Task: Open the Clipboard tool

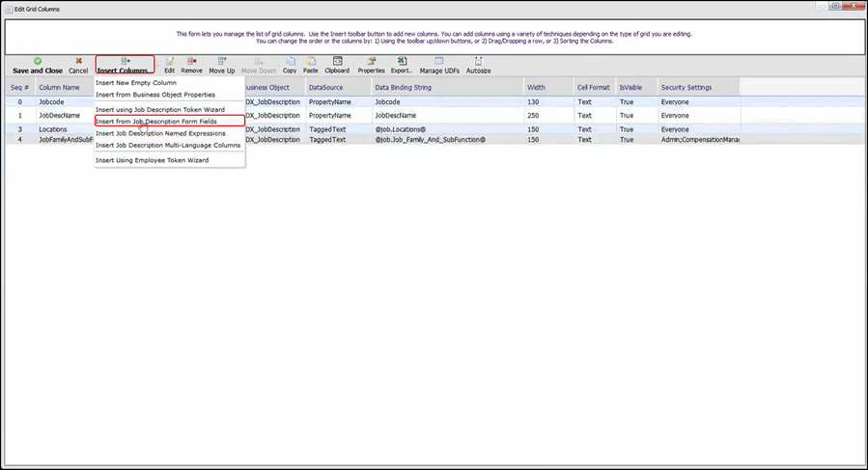Action: 337,66
